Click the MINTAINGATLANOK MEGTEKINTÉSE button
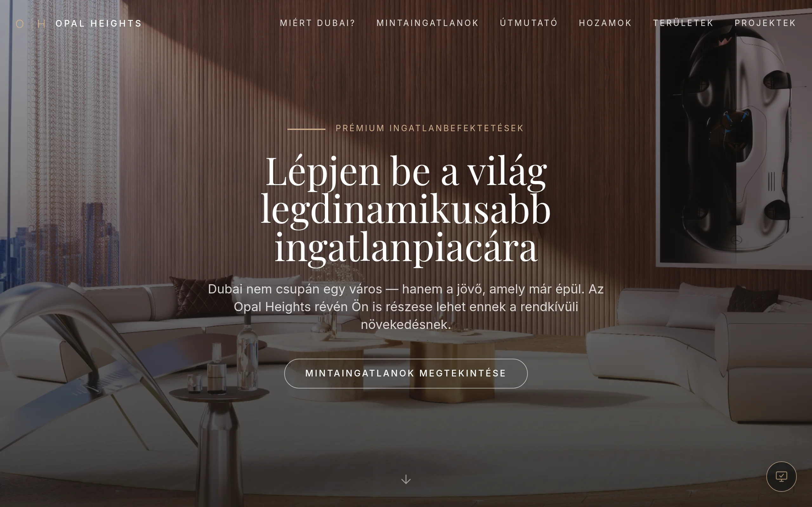Screen dimensions: 812x507 (x=406, y=374)
